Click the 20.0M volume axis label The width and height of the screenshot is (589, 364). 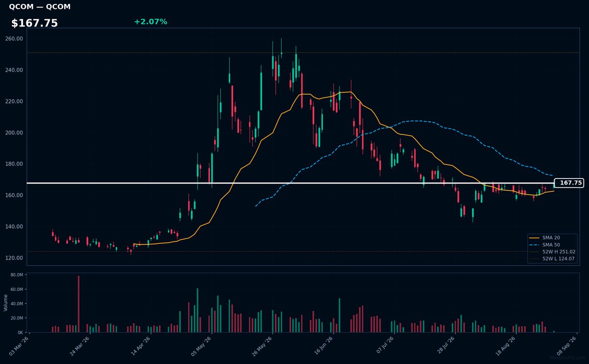tap(17, 318)
